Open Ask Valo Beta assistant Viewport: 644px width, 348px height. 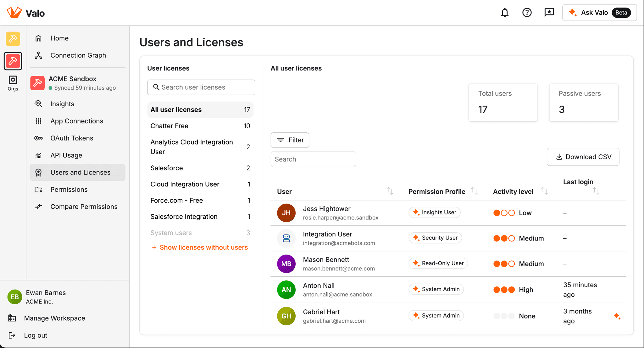[x=600, y=13]
